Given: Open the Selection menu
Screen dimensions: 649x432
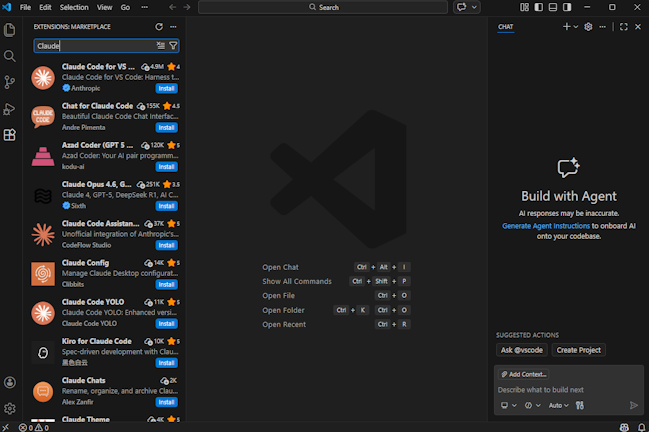Looking at the screenshot, I should [74, 7].
